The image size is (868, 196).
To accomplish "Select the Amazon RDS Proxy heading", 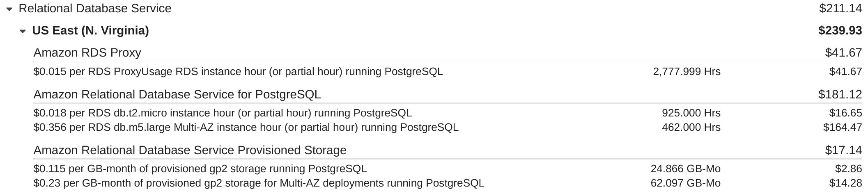I will (87, 52).
